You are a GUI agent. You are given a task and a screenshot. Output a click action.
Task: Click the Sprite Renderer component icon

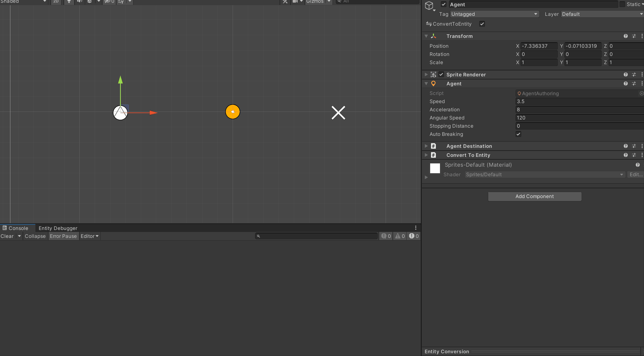433,74
